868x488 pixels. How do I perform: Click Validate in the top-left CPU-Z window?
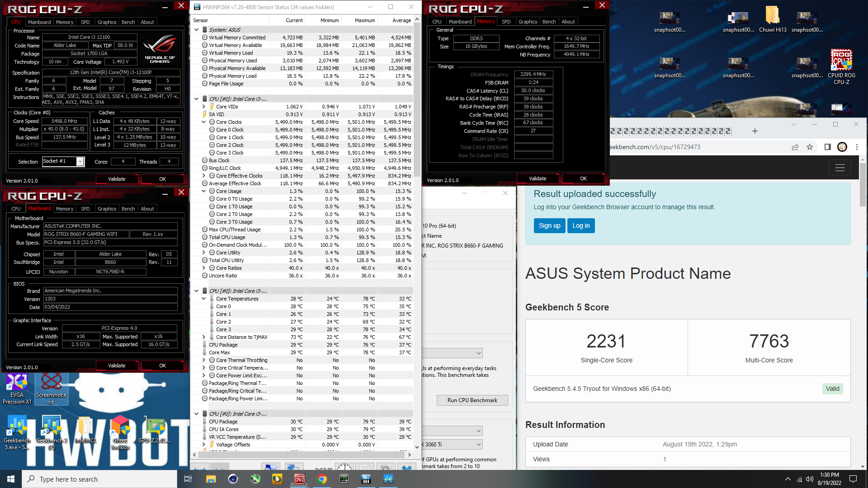pyautogui.click(x=117, y=179)
